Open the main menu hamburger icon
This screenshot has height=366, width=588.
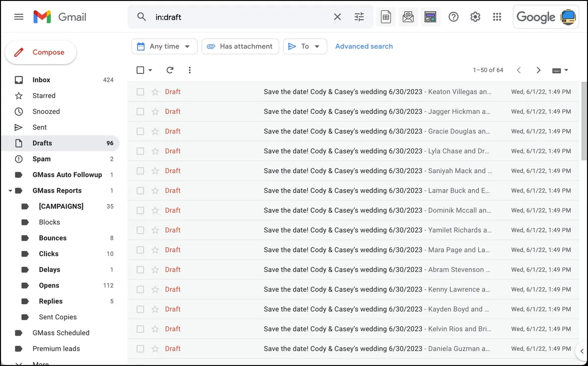[x=19, y=17]
